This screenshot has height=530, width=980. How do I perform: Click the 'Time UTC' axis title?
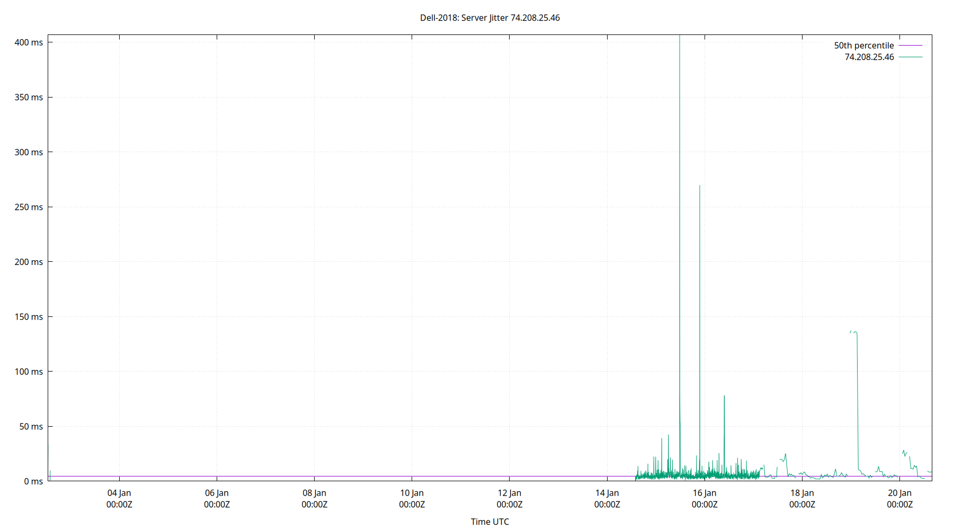click(490, 522)
